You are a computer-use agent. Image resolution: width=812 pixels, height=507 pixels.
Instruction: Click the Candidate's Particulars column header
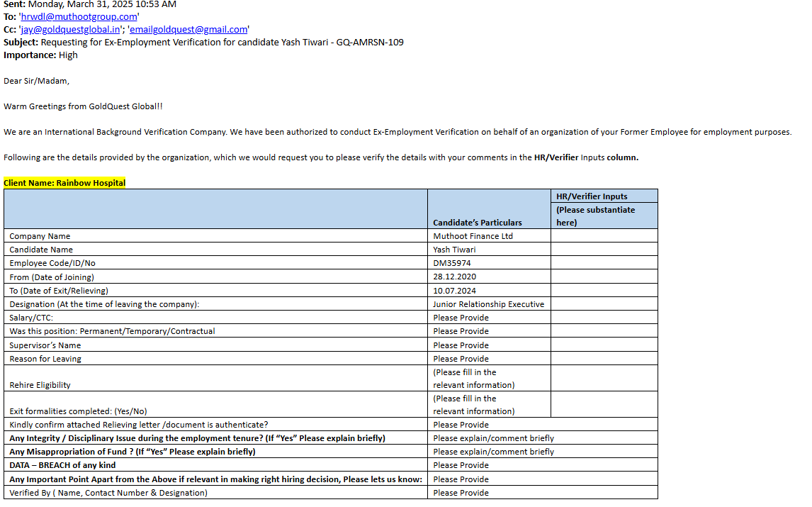(x=478, y=223)
